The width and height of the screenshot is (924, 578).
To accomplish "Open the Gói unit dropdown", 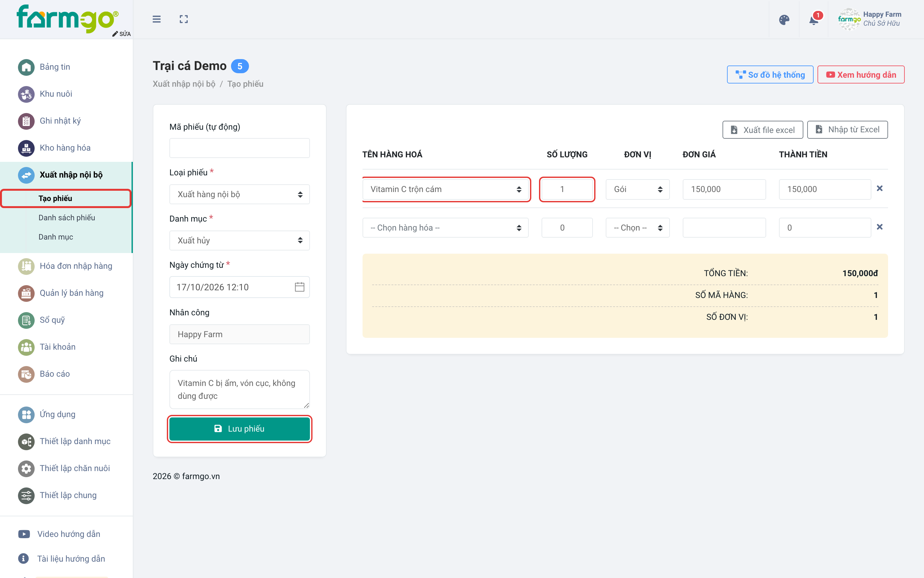I will (x=637, y=189).
